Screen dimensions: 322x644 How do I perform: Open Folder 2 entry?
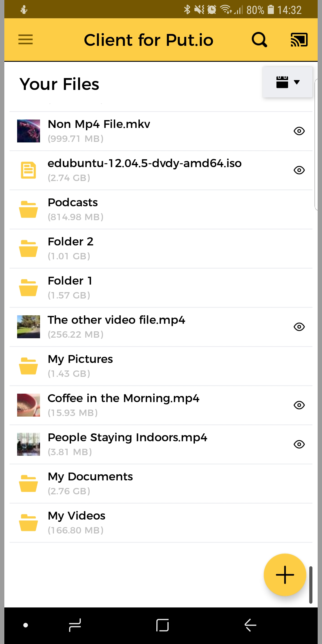[x=161, y=249]
